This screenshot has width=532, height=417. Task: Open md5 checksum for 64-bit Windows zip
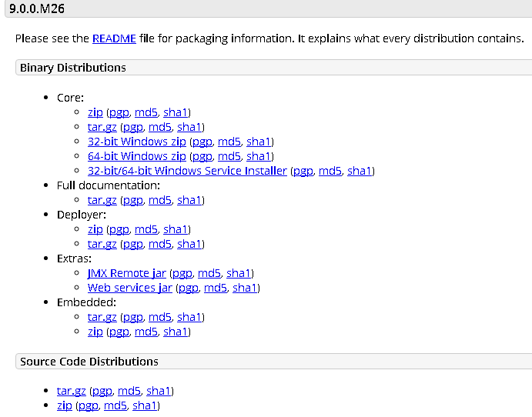point(229,156)
